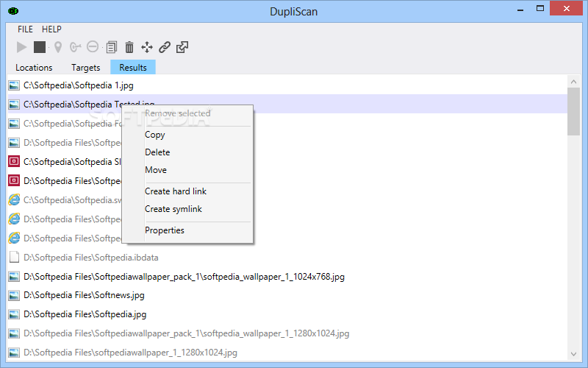Click Remove selected in context menu
The width and height of the screenshot is (588, 368).
tap(188, 113)
